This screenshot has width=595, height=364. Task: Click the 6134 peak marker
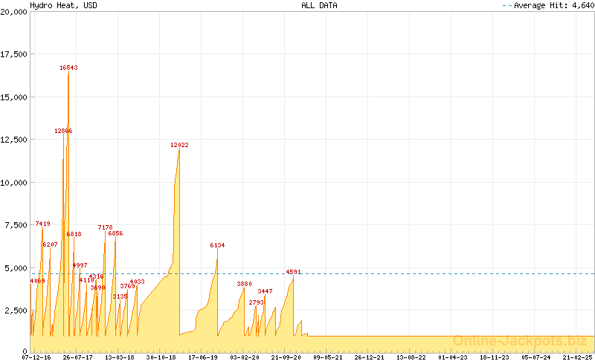217,245
